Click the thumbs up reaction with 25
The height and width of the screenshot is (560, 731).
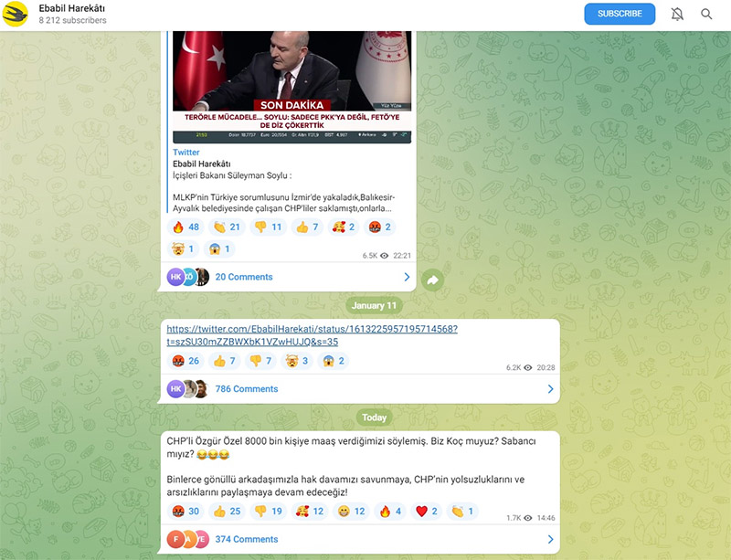coord(227,511)
